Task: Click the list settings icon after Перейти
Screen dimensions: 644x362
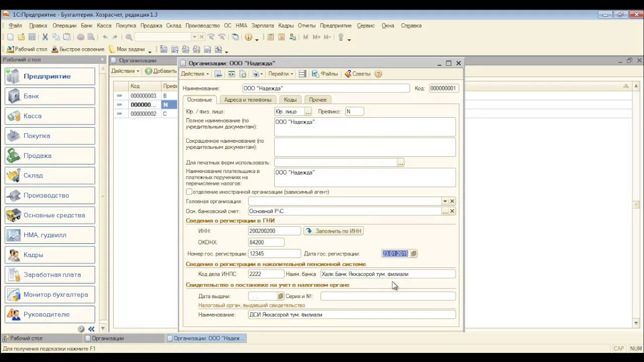Action: click(x=302, y=74)
